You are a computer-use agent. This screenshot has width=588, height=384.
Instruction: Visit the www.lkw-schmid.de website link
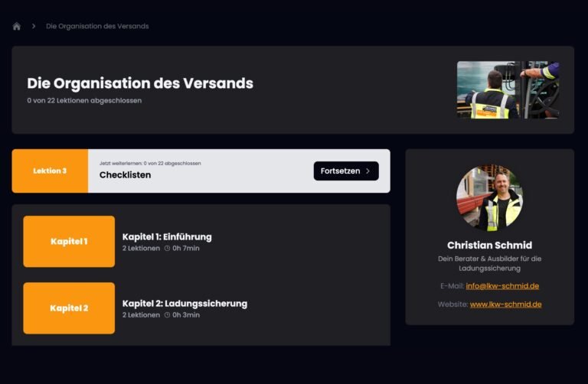coord(505,304)
